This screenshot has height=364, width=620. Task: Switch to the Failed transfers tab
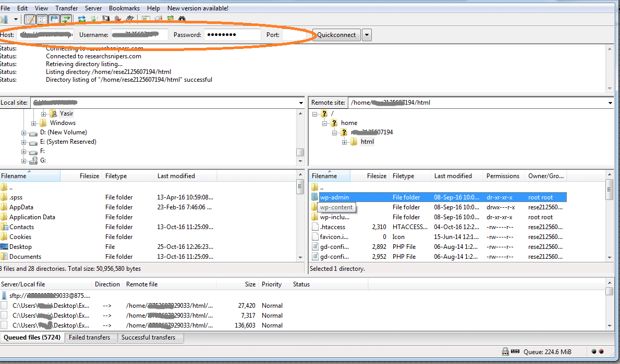point(90,337)
